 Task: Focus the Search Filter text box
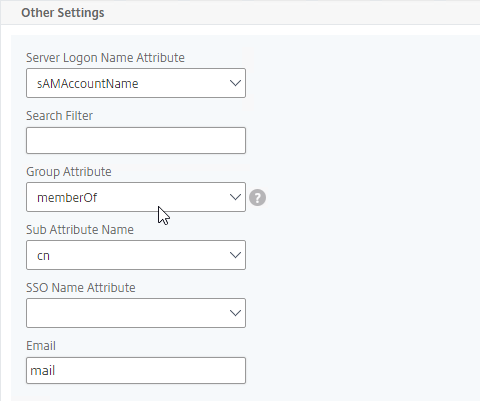tap(136, 140)
